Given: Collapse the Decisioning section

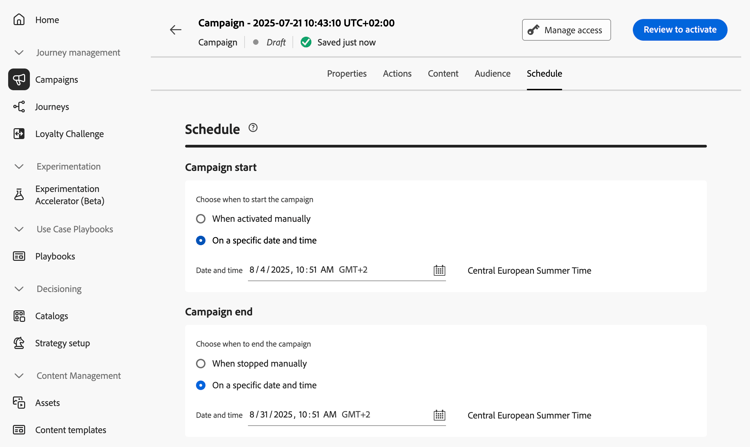Looking at the screenshot, I should [19, 289].
